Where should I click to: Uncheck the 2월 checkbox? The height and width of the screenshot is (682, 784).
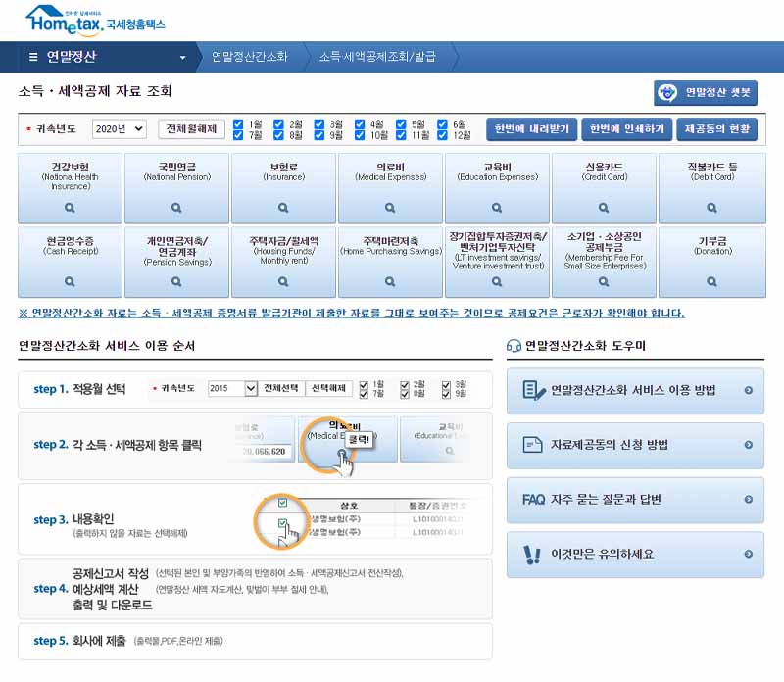tap(279, 124)
